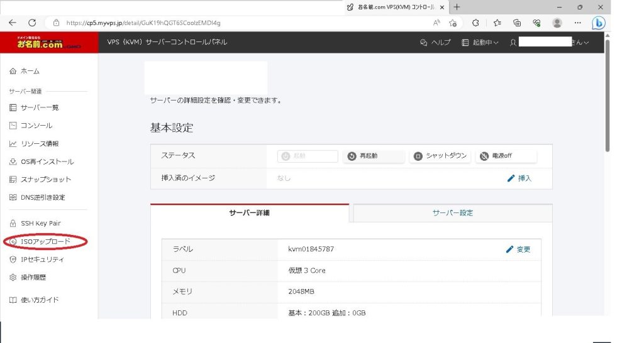This screenshot has height=343, width=644.
Task: Go to スナップショット in sidebar
Action: coord(46,179)
